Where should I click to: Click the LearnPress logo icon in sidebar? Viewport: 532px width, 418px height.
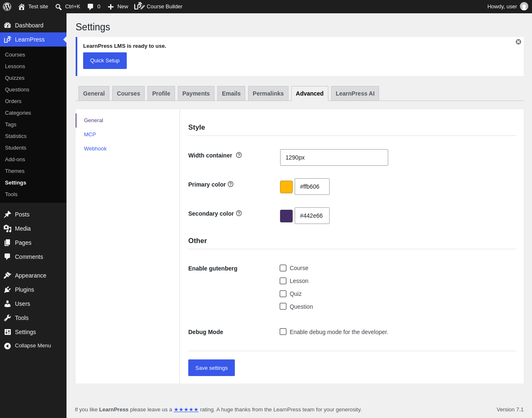[x=7, y=39]
